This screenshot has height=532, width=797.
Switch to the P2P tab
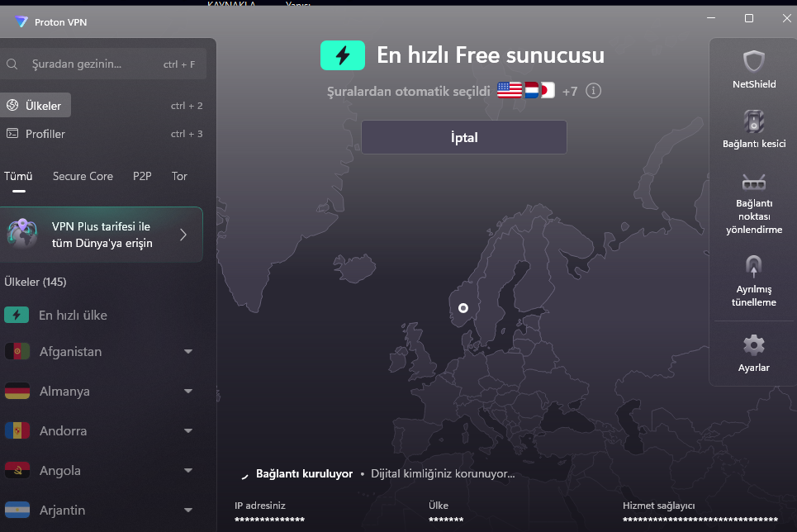142,176
